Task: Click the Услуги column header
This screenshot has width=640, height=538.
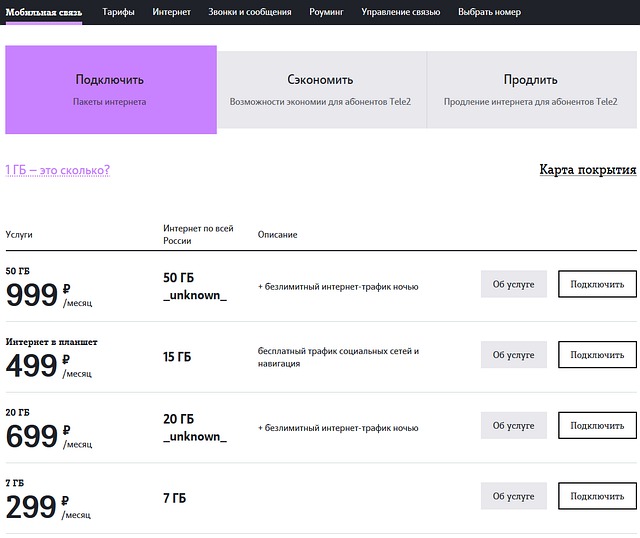Action: [x=19, y=235]
